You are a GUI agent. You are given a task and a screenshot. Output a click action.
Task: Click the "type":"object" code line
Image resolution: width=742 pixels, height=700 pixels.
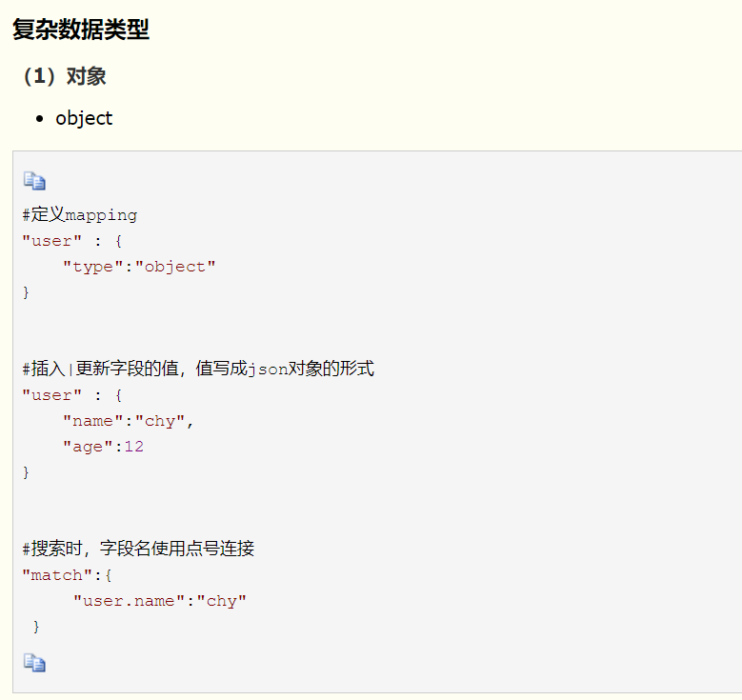point(139,267)
